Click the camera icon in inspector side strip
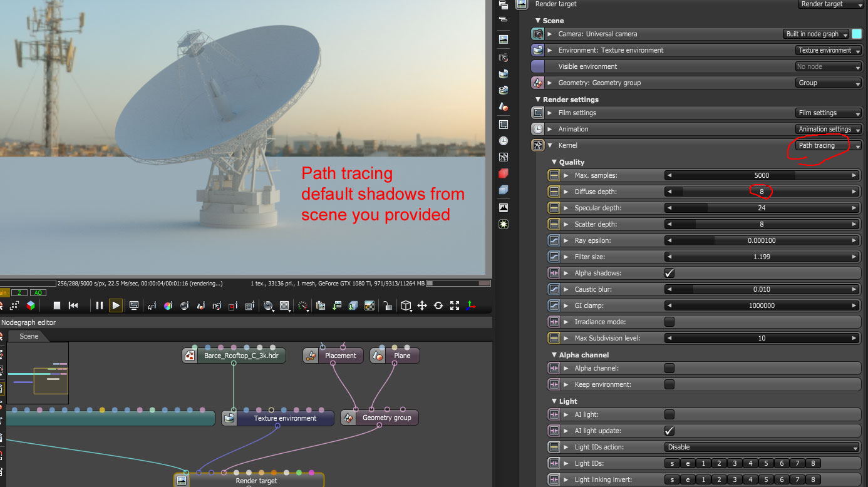 [504, 57]
